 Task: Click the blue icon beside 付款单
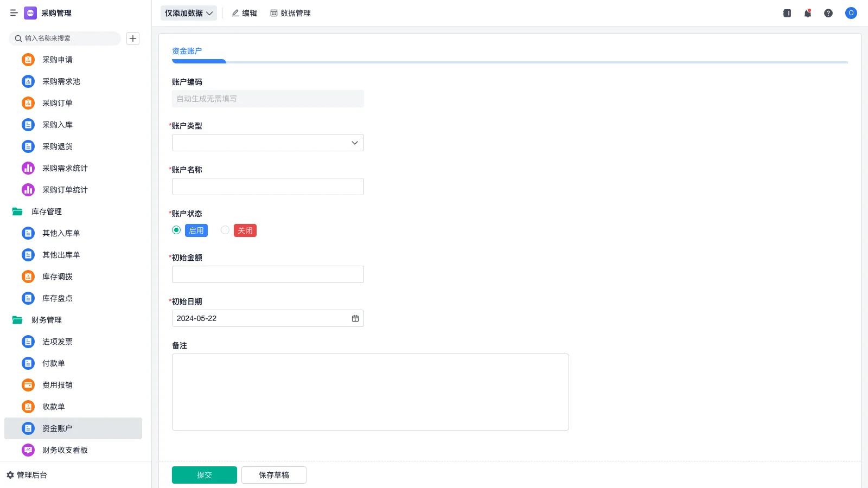pyautogui.click(x=28, y=363)
